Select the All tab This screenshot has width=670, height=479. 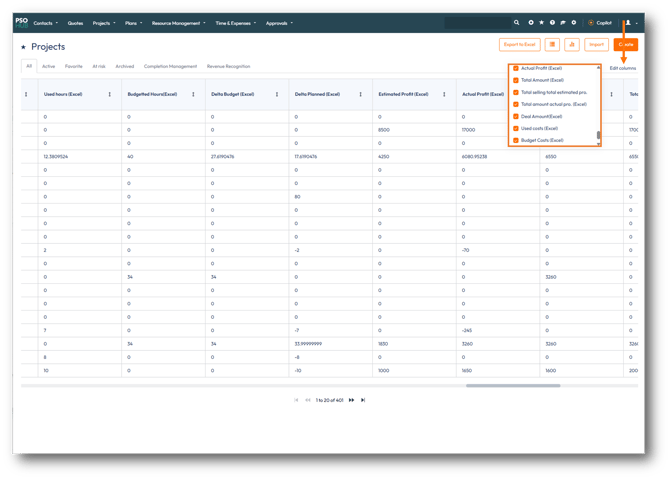(29, 66)
